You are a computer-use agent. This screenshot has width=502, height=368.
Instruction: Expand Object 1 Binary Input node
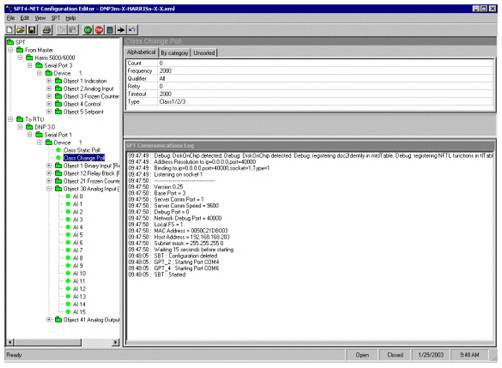pyautogui.click(x=49, y=166)
